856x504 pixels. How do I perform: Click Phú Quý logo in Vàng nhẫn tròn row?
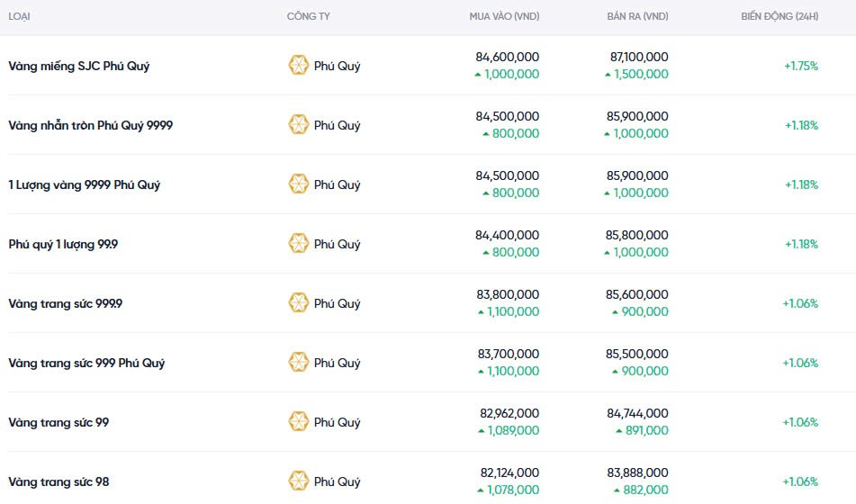pos(298,125)
